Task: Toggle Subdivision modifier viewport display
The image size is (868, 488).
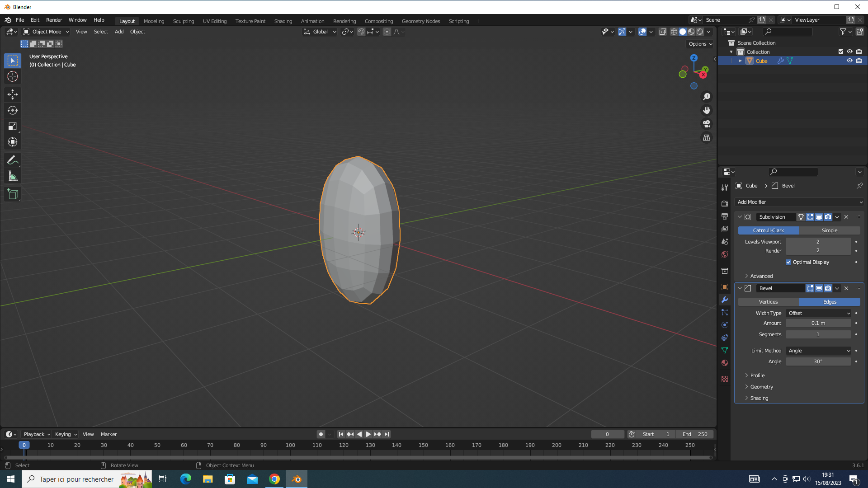Action: tap(819, 217)
